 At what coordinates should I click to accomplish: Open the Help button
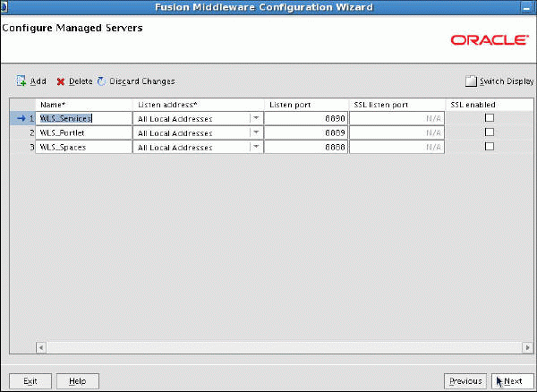[77, 381]
